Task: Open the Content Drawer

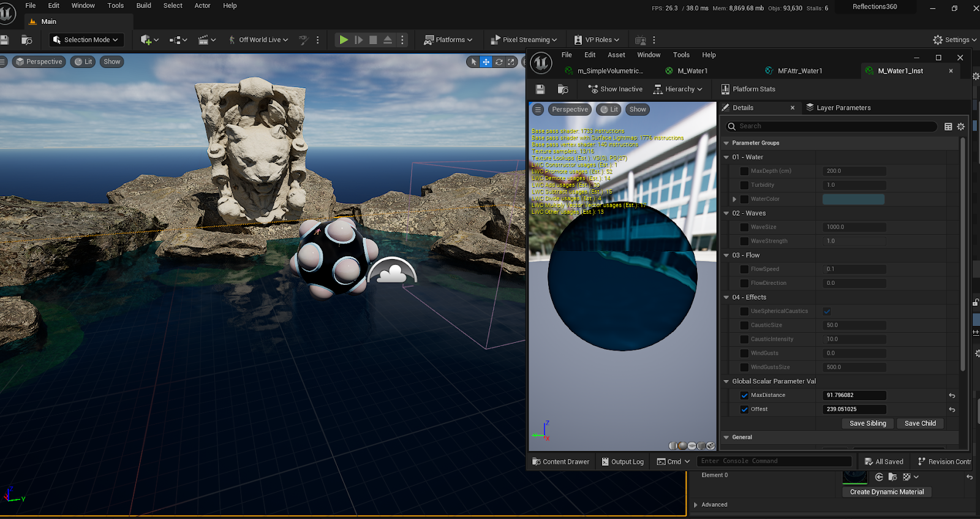Action: 560,462
